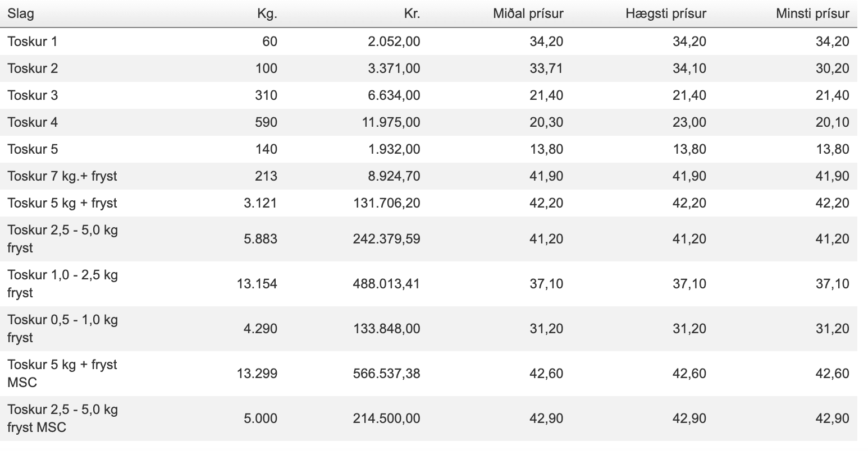The image size is (868, 451).
Task: Click the Toskur 2 row label
Action: 33,68
